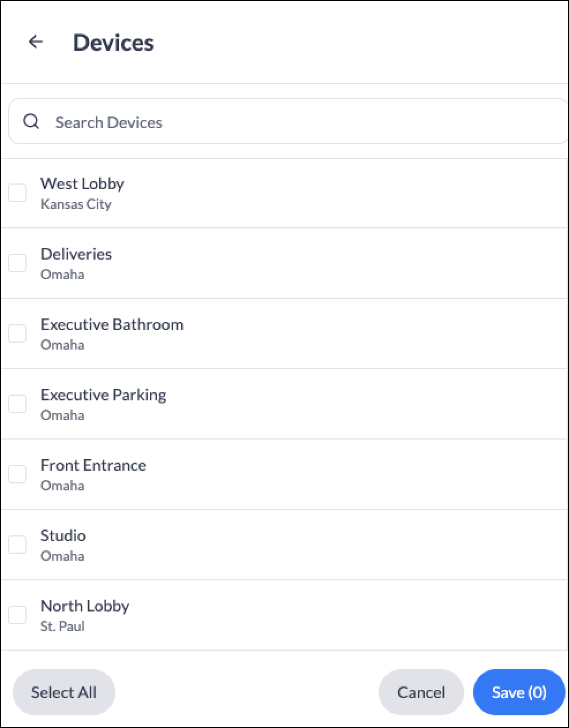
Task: Select the Executive Parking checkbox
Action: click(x=17, y=404)
